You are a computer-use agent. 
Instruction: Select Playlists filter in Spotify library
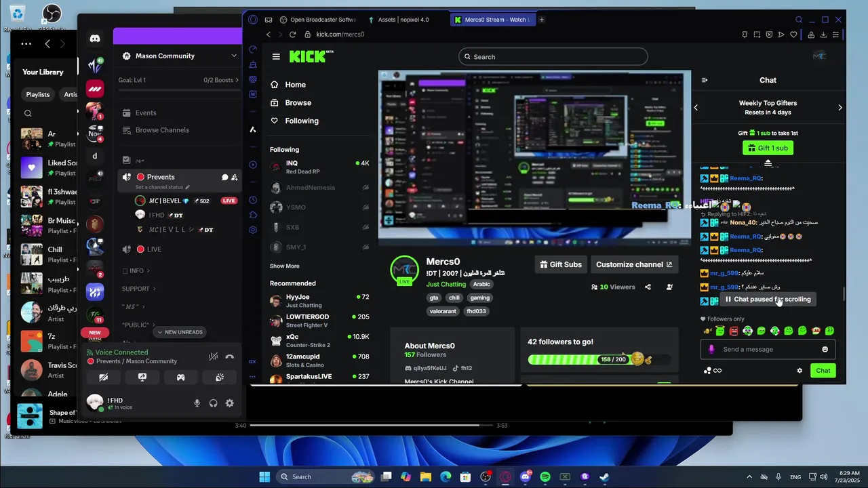tap(38, 95)
